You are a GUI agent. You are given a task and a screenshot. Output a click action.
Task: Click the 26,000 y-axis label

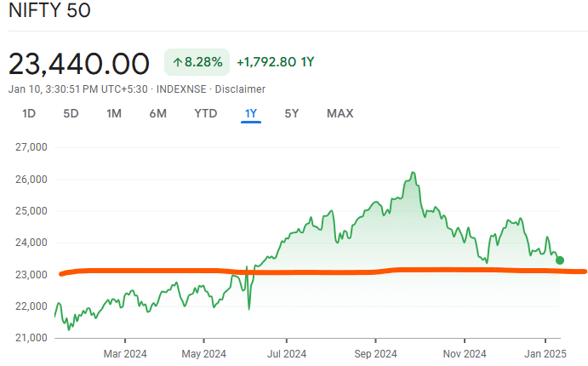[x=31, y=180]
